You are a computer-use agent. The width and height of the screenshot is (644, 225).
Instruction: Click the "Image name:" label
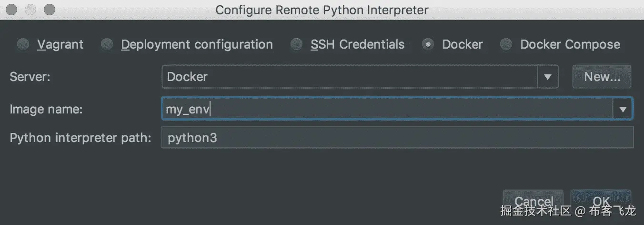click(x=46, y=109)
